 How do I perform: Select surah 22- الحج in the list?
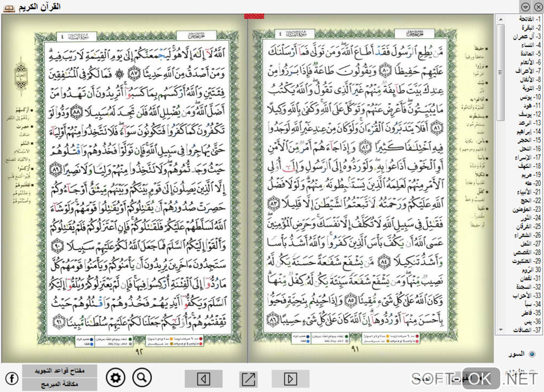(x=531, y=201)
